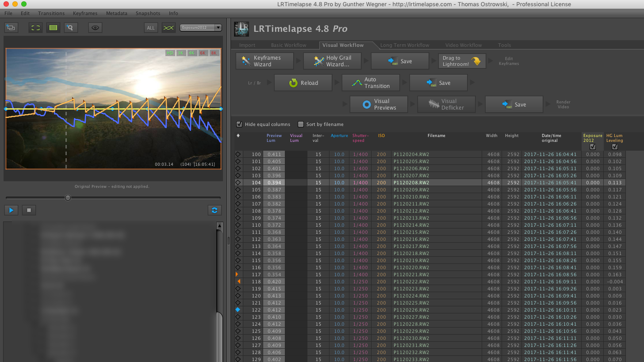Image resolution: width=644 pixels, height=362 pixels.
Task: Activate the zoom magnifier tool
Action: (x=71, y=27)
